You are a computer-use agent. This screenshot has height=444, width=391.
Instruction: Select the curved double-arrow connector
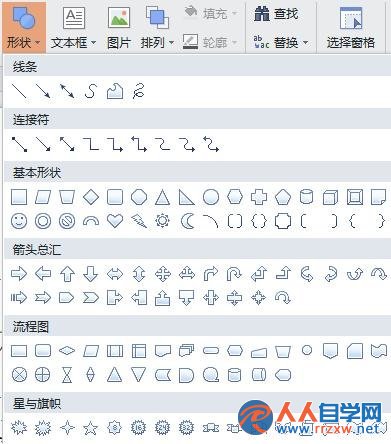[x=211, y=144]
